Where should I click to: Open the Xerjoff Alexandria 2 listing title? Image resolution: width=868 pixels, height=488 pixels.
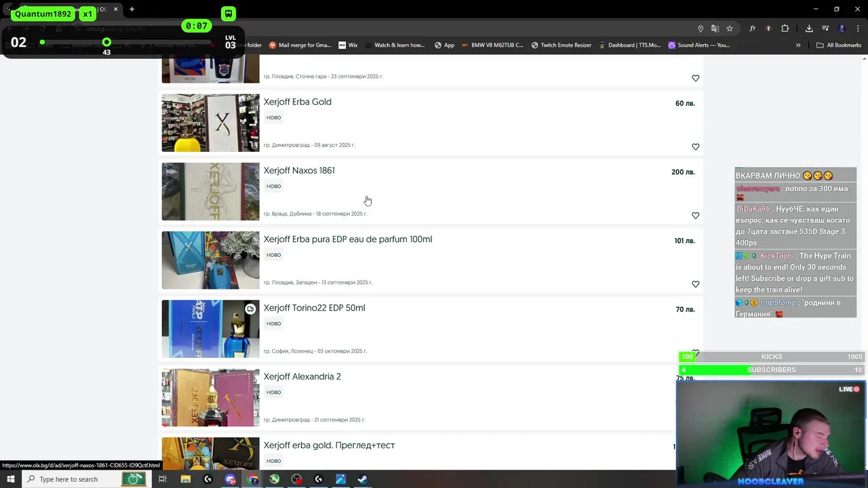coord(302,376)
